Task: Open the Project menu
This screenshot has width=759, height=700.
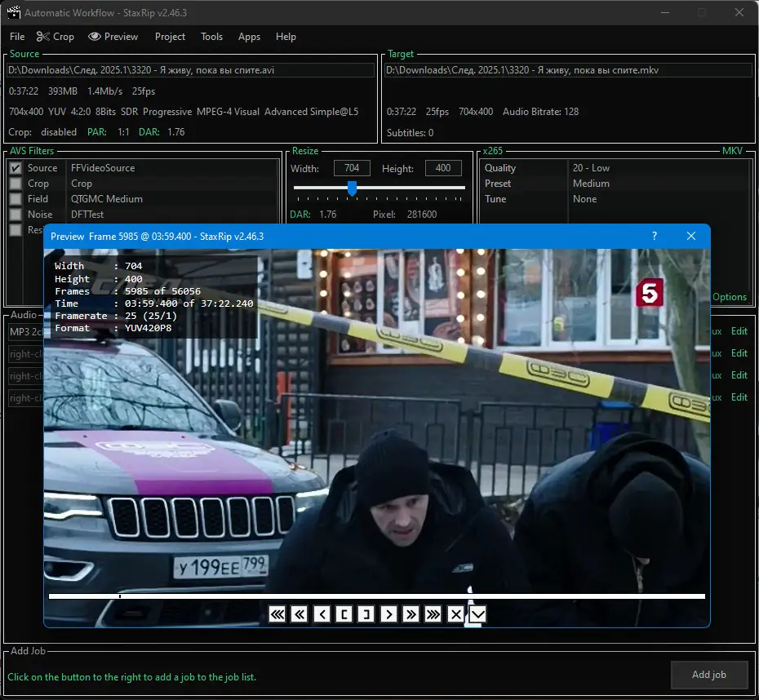Action: point(170,37)
